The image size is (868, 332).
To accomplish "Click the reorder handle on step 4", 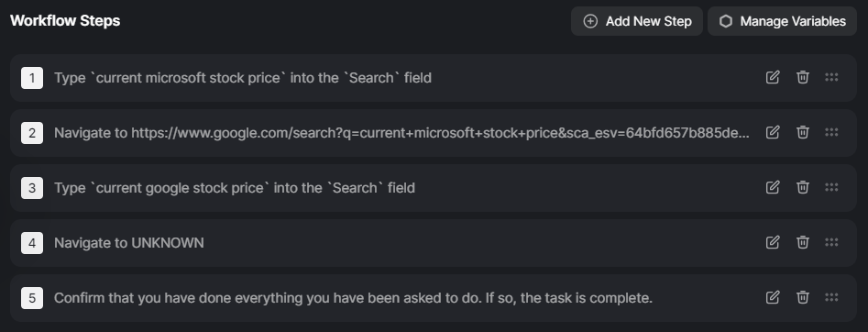I will coord(831,242).
